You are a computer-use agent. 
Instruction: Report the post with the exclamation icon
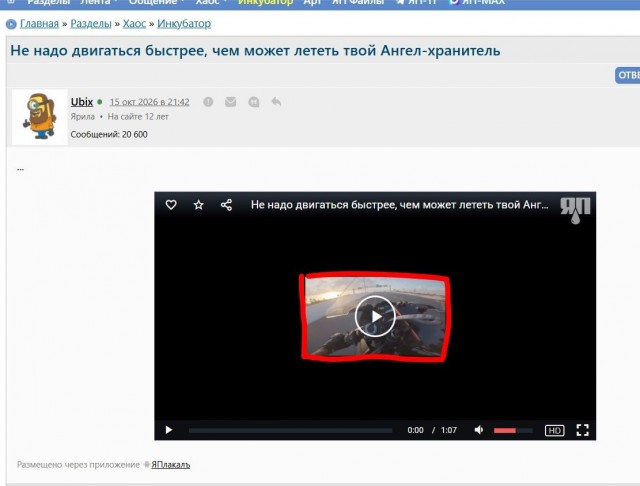(x=208, y=102)
